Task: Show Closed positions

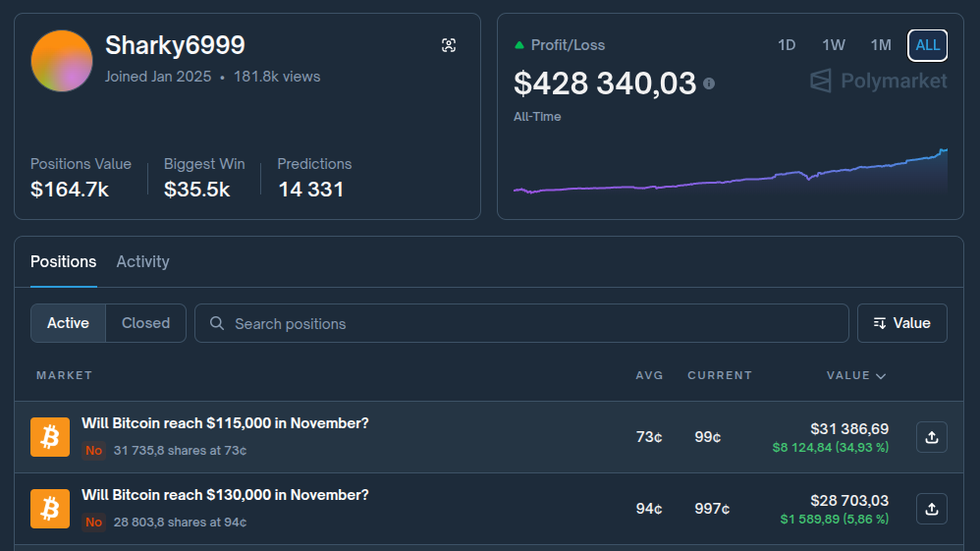Action: click(145, 323)
